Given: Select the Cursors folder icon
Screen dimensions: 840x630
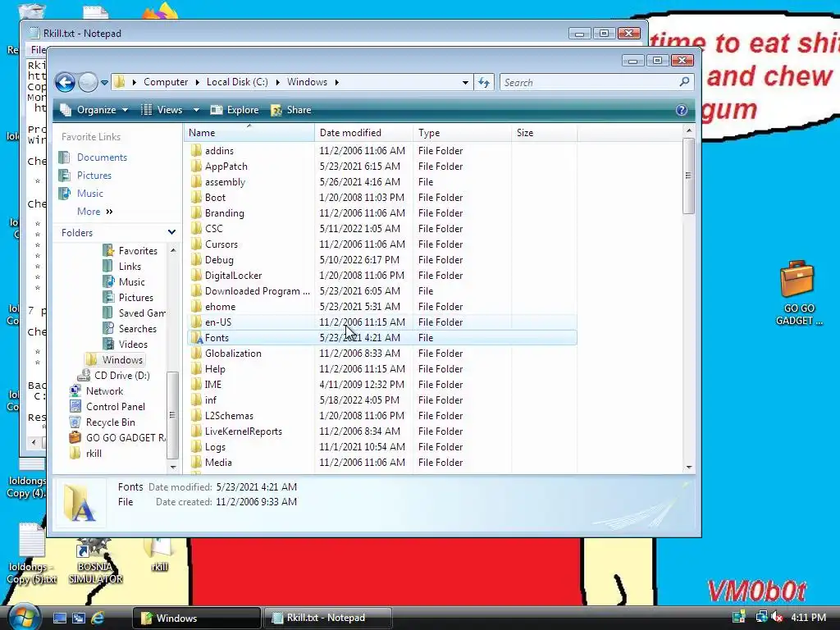Looking at the screenshot, I should coord(197,244).
